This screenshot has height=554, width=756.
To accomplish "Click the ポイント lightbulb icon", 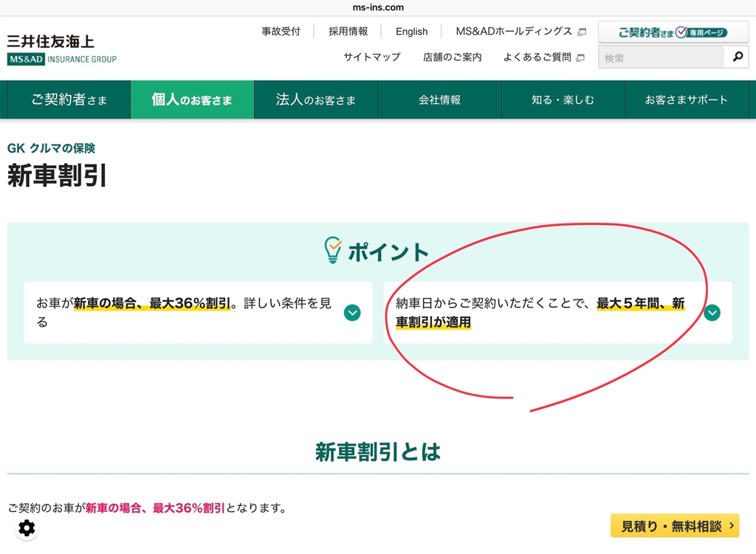I will point(333,249).
